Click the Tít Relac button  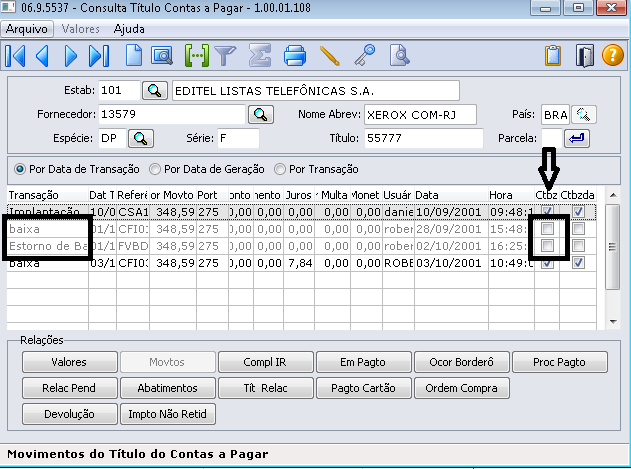266,388
